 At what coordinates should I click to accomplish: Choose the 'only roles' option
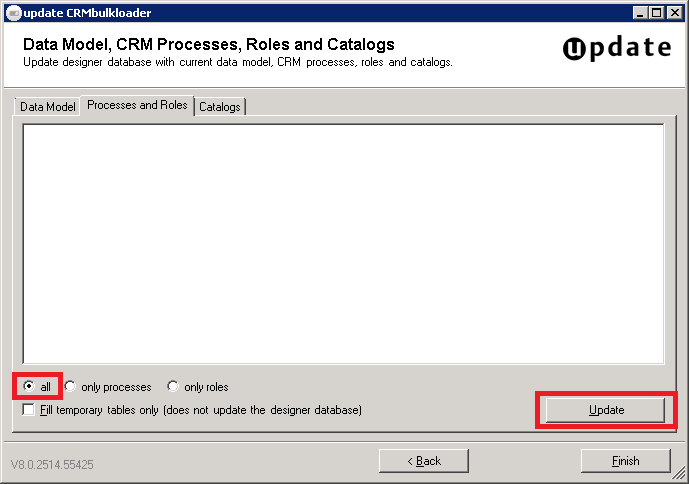click(x=173, y=387)
